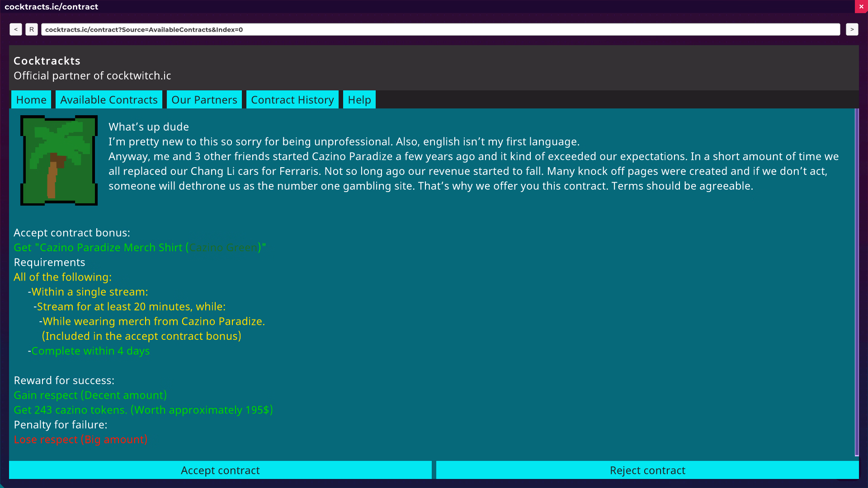Screen dimensions: 868x488
Task: Click '(Included in the accept contract bonus)' note
Action: click(x=142, y=336)
